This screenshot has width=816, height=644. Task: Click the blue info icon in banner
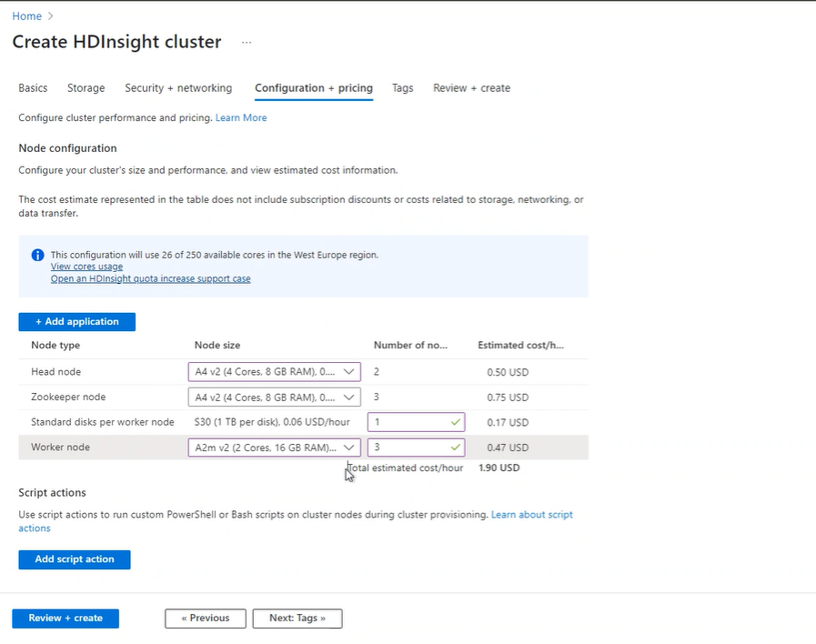[37, 256]
